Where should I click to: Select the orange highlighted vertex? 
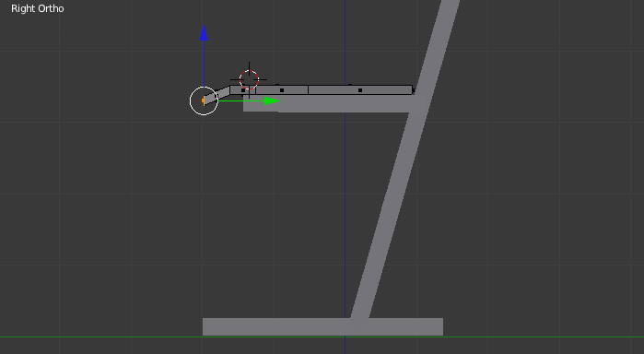click(204, 100)
